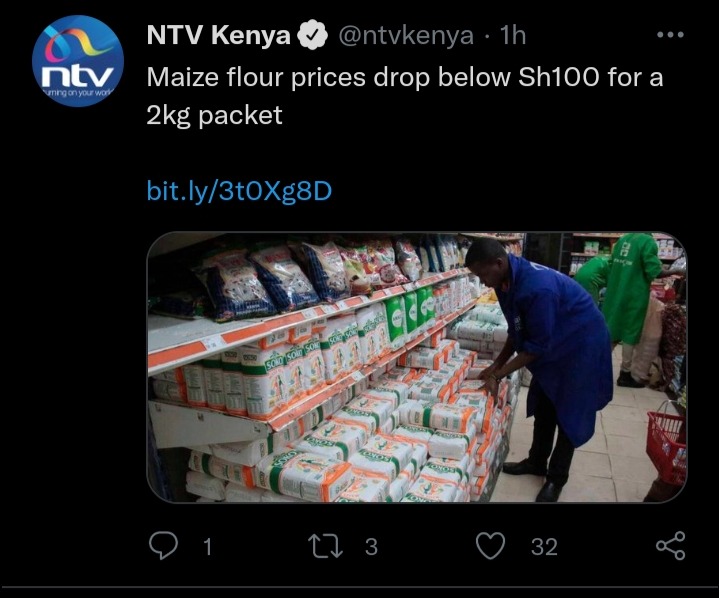
Task: Click the reply speech bubble icon
Action: click(164, 545)
